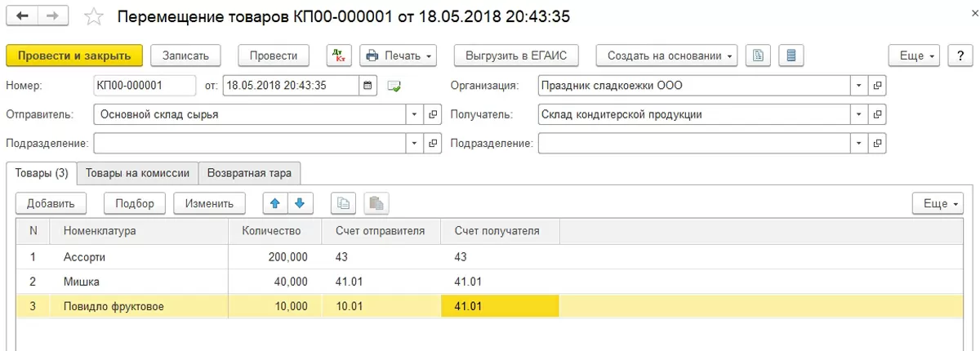Click Выгрузить в ЕГАИС button

[x=516, y=56]
